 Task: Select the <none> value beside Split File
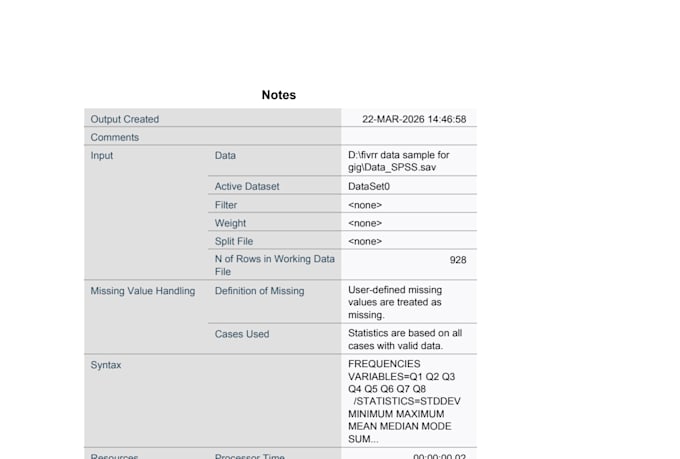point(365,241)
